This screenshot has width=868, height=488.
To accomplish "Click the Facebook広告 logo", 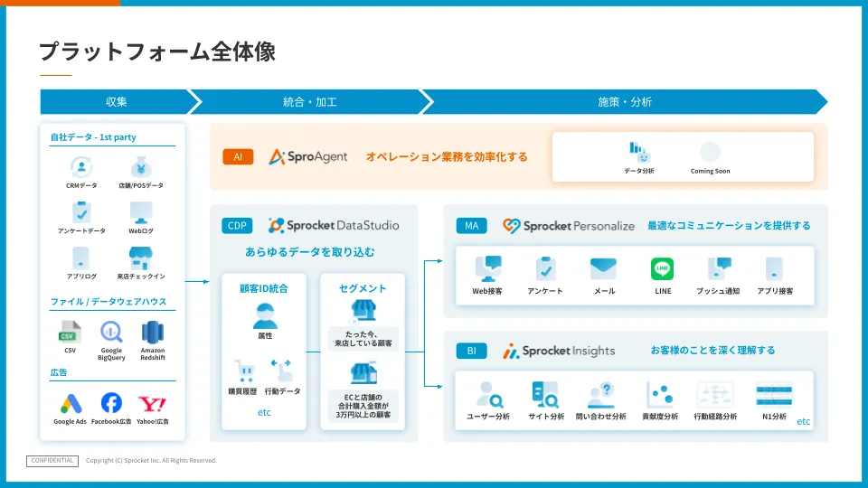I will click(111, 403).
